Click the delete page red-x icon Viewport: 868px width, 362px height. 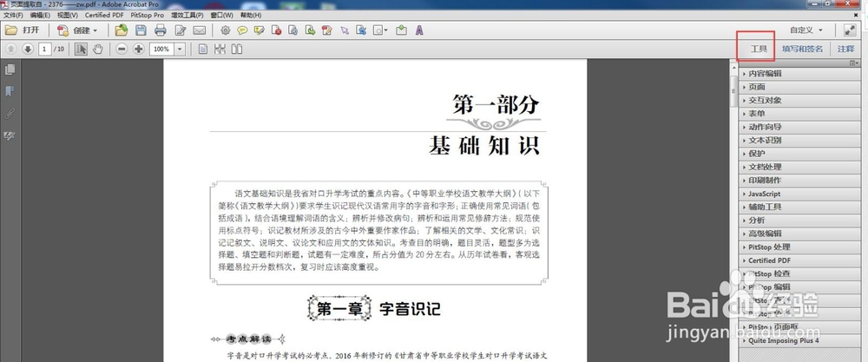click(276, 30)
